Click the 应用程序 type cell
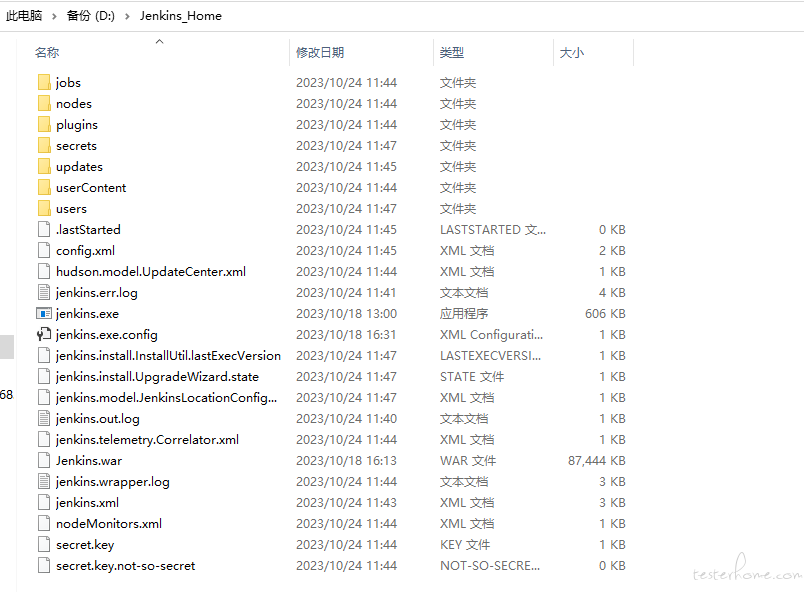 pyautogui.click(x=464, y=314)
